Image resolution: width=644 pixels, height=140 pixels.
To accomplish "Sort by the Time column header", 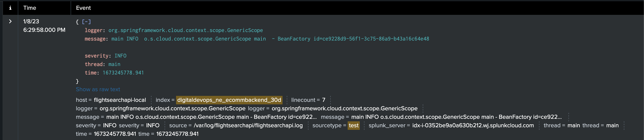I will [x=30, y=8].
